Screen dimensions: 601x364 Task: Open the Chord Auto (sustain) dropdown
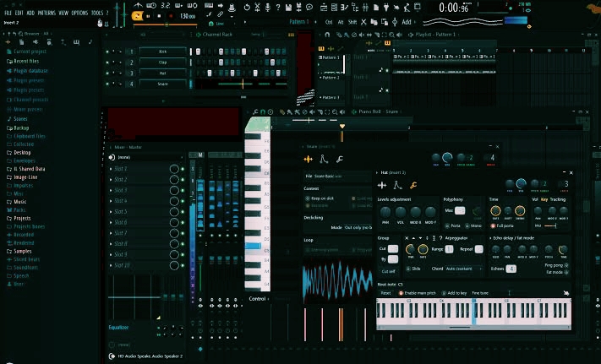(x=464, y=269)
